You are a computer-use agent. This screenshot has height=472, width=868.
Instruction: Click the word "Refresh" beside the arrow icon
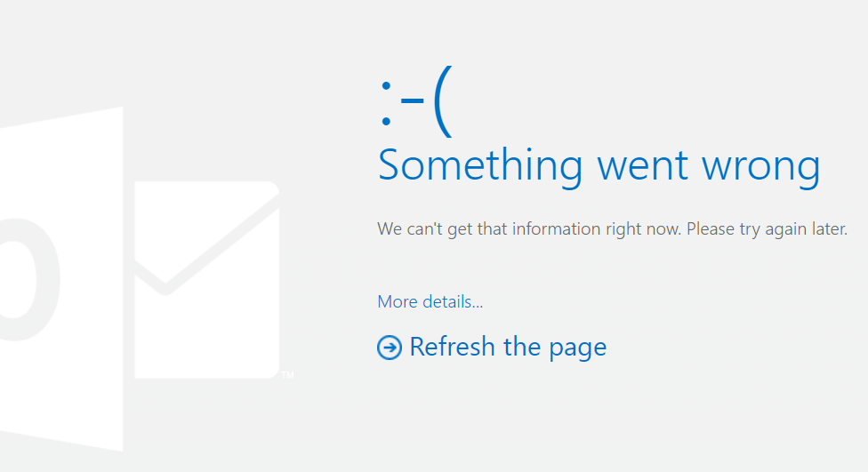(x=453, y=347)
